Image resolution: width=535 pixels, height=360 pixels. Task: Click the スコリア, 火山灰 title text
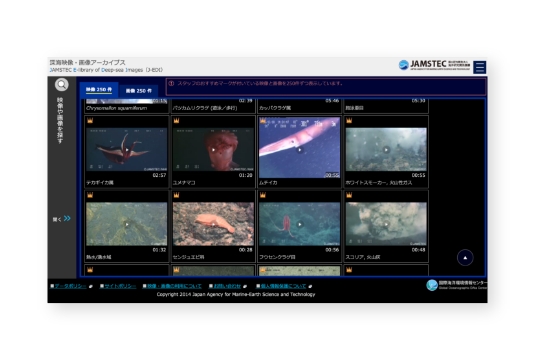click(x=363, y=257)
